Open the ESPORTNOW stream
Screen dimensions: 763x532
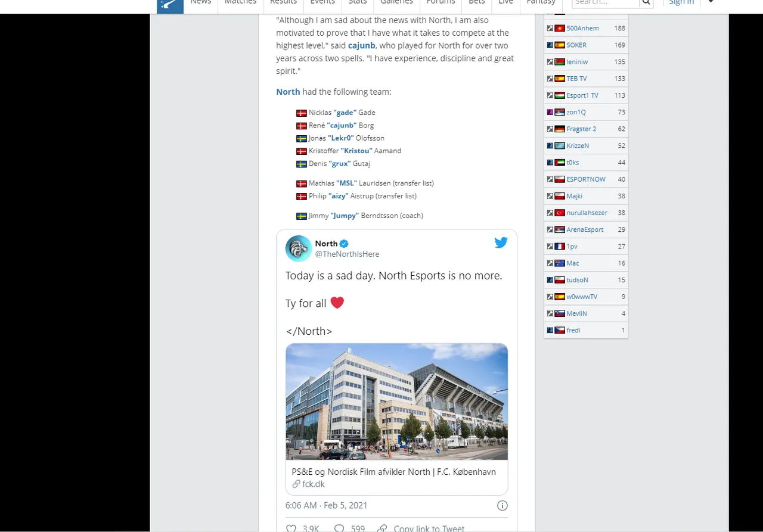click(586, 179)
